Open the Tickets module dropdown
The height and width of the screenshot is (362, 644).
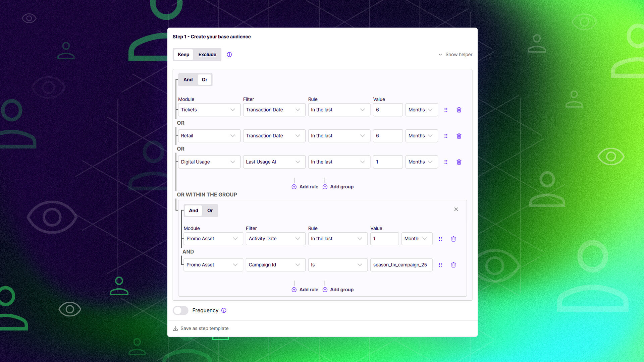click(x=209, y=110)
